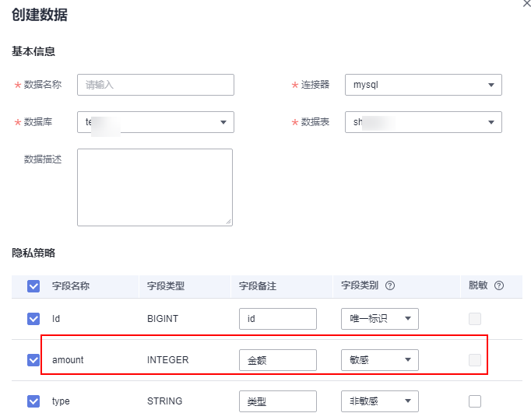Click the 数据描述 text area
Image resolution: width=531 pixels, height=420 pixels.
click(x=154, y=187)
